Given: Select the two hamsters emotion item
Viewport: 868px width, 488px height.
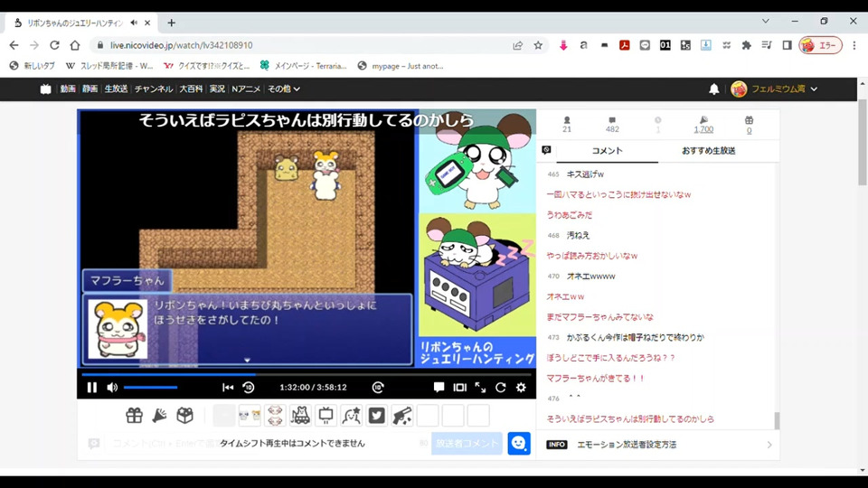Looking at the screenshot, I should coord(250,415).
